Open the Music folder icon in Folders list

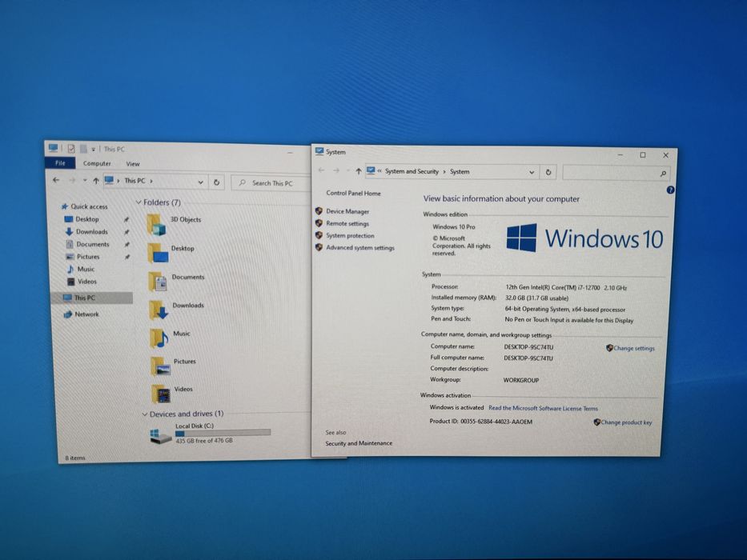pyautogui.click(x=159, y=338)
